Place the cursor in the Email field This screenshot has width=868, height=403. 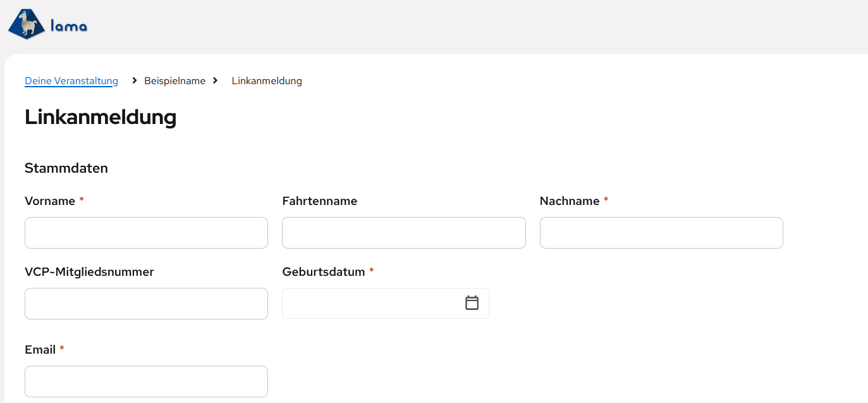[146, 381]
